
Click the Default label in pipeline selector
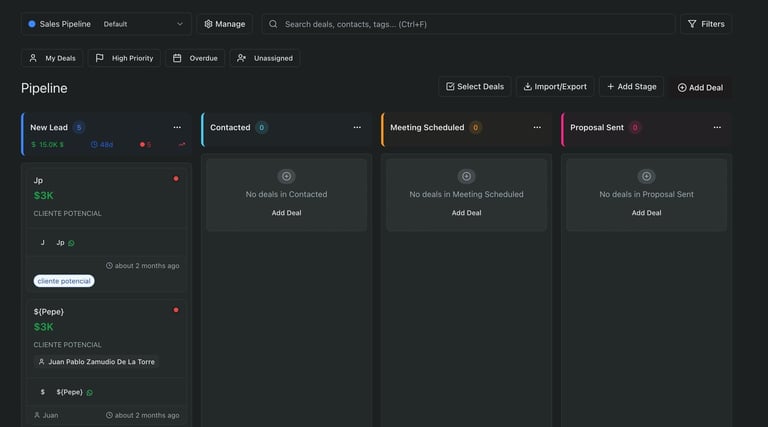point(115,24)
